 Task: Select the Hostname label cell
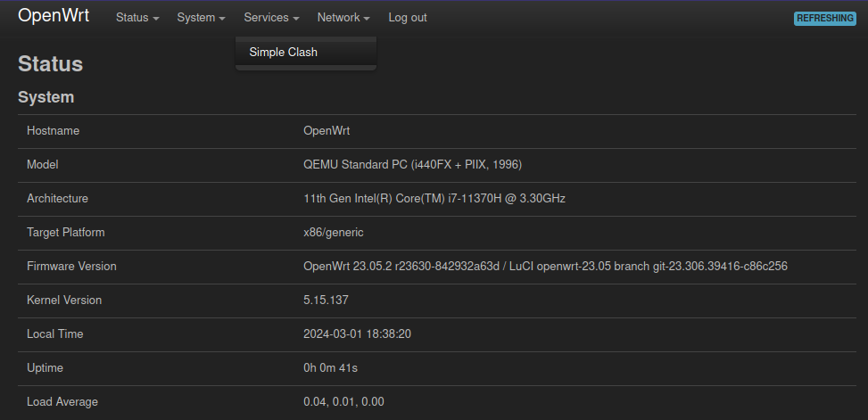tap(54, 131)
